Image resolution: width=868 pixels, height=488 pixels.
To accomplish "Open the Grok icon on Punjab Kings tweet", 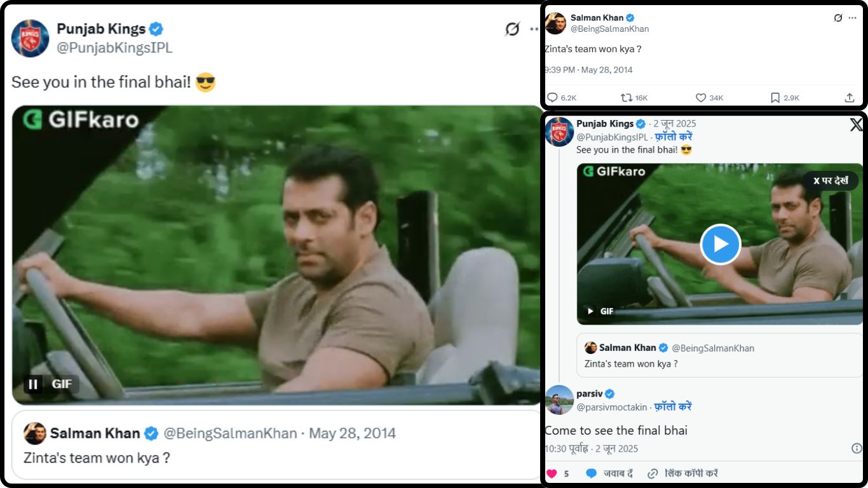I will (512, 29).
